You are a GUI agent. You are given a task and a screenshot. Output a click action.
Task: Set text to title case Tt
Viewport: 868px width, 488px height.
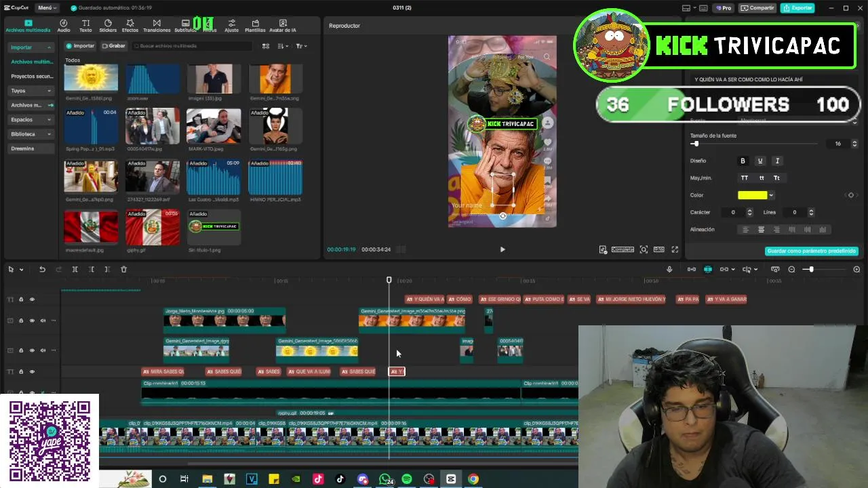[776, 178]
